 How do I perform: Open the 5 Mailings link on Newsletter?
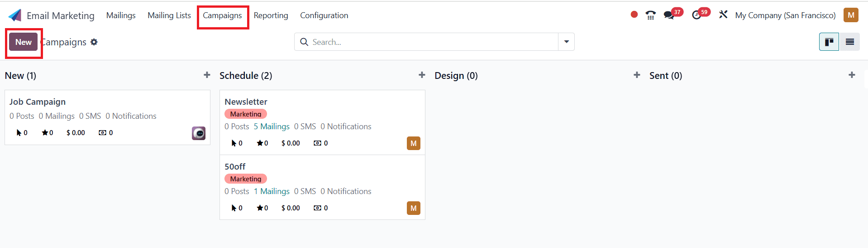(272, 126)
